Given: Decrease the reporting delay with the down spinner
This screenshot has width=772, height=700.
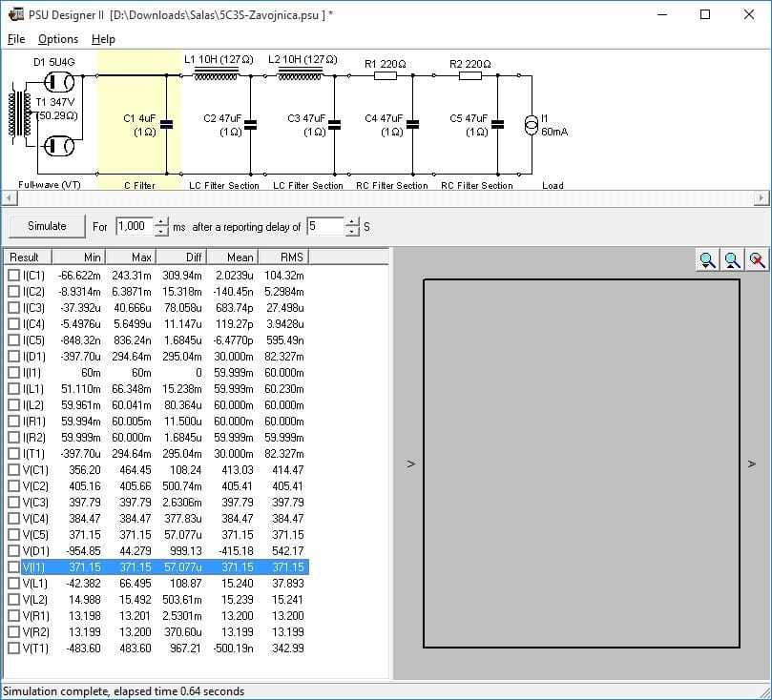Looking at the screenshot, I should click(352, 231).
